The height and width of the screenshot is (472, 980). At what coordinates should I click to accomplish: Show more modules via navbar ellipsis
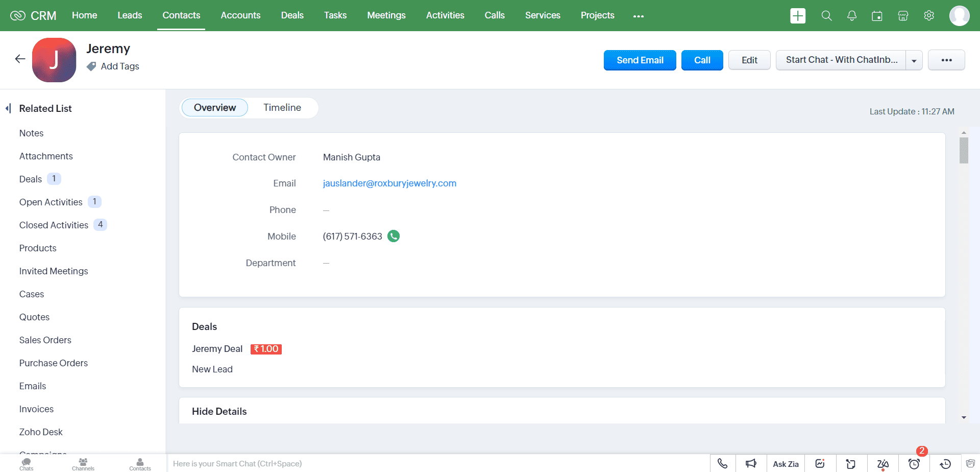tap(639, 16)
